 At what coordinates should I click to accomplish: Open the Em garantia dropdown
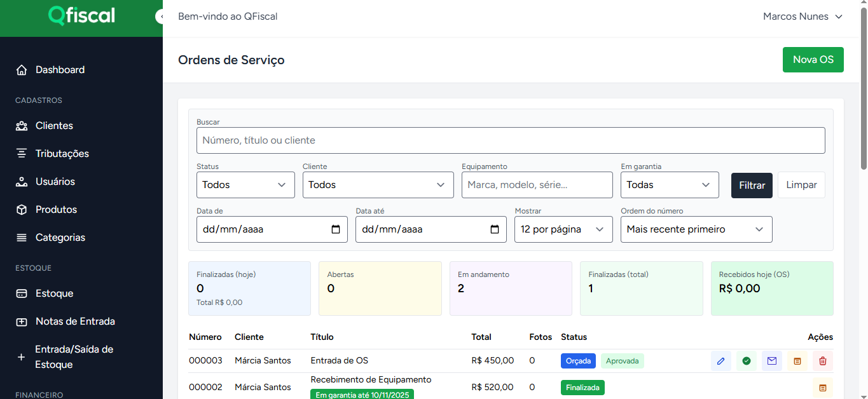tap(669, 185)
